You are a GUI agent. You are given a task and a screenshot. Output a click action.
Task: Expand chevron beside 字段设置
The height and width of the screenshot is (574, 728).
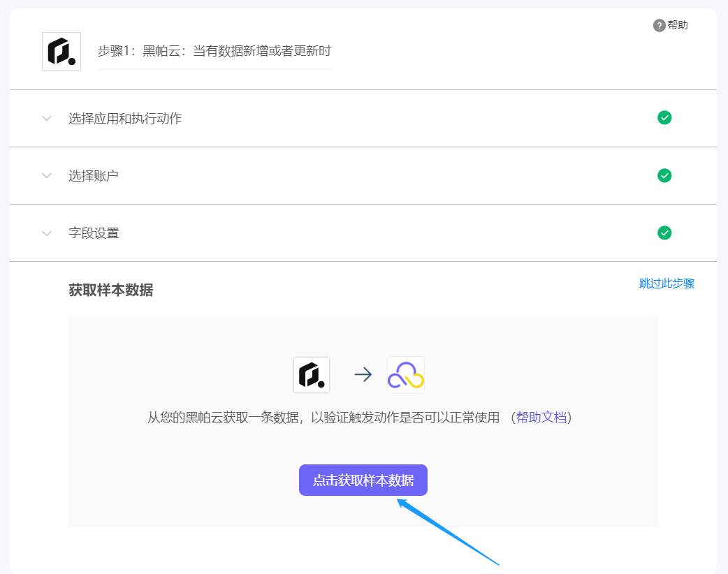[x=46, y=233]
